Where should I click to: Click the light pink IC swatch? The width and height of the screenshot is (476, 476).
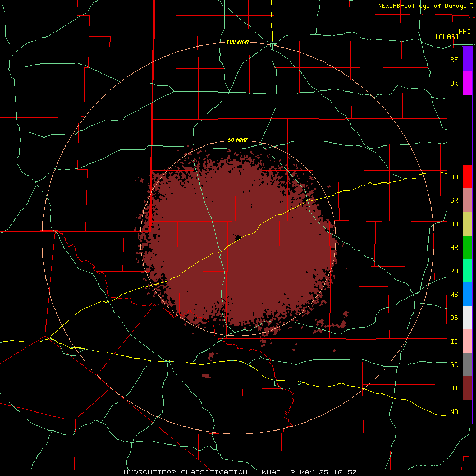point(467,341)
